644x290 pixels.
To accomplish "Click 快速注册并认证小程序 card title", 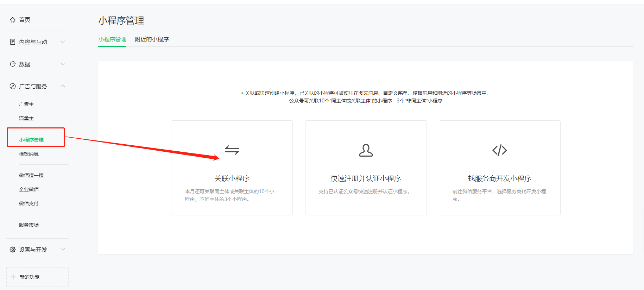I will click(366, 178).
